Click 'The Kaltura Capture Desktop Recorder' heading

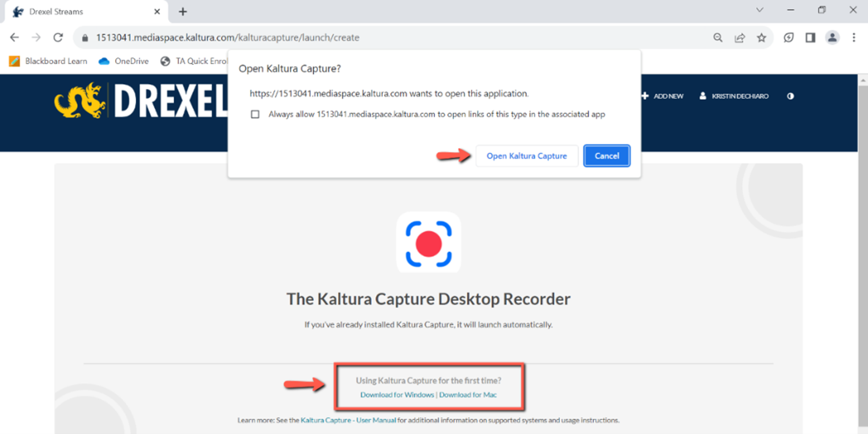click(428, 299)
